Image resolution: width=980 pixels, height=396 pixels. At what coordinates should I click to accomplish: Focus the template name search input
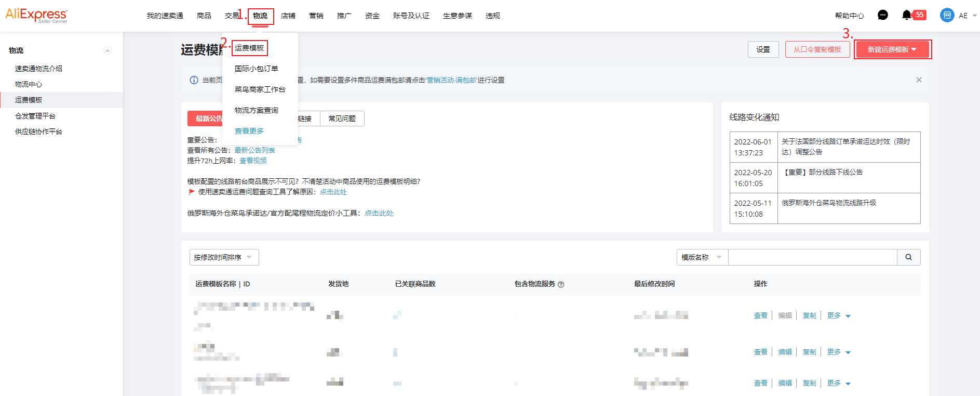[x=812, y=257]
